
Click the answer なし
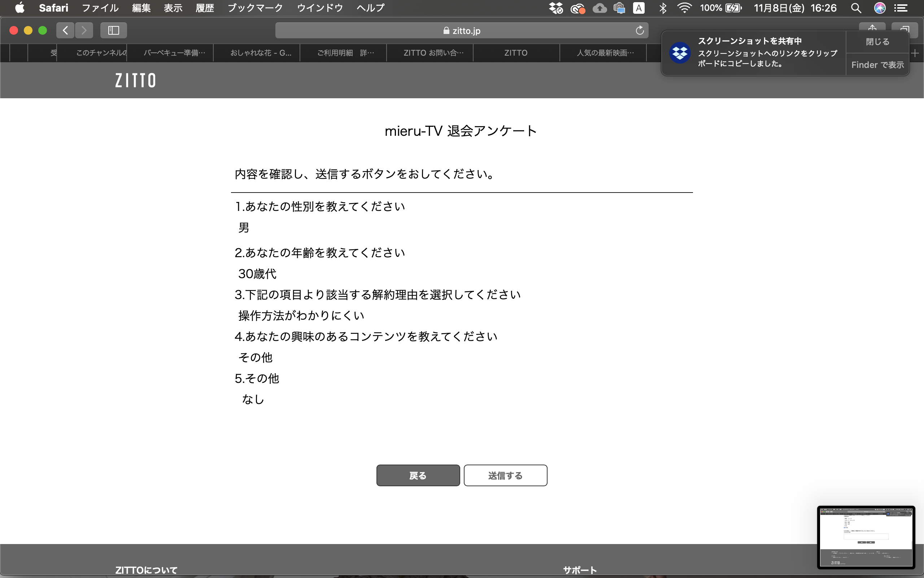click(253, 400)
